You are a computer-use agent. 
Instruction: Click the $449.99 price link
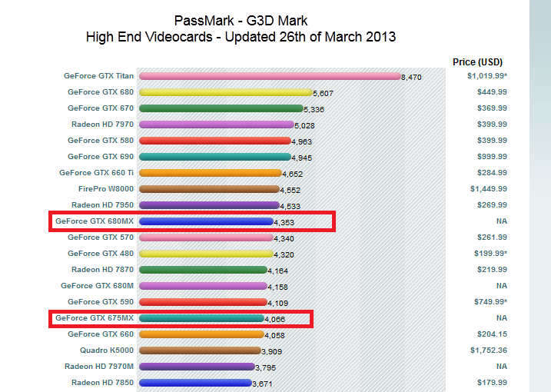(492, 92)
